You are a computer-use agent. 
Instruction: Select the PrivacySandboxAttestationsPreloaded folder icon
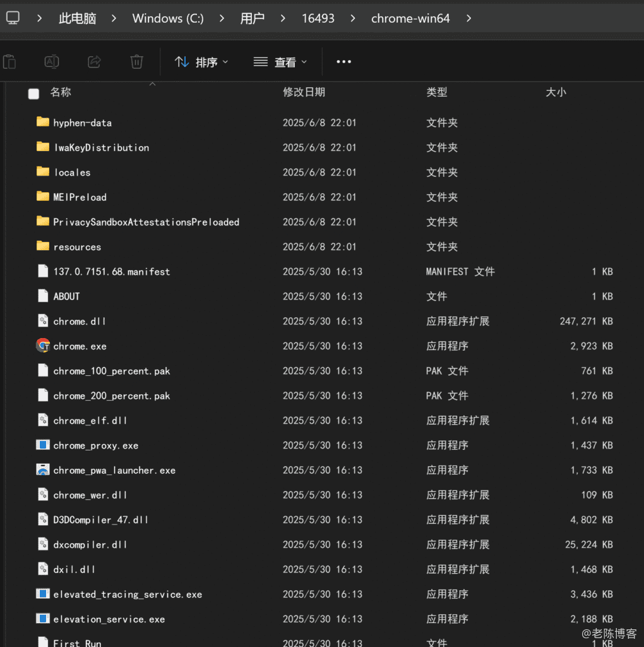pyautogui.click(x=43, y=221)
